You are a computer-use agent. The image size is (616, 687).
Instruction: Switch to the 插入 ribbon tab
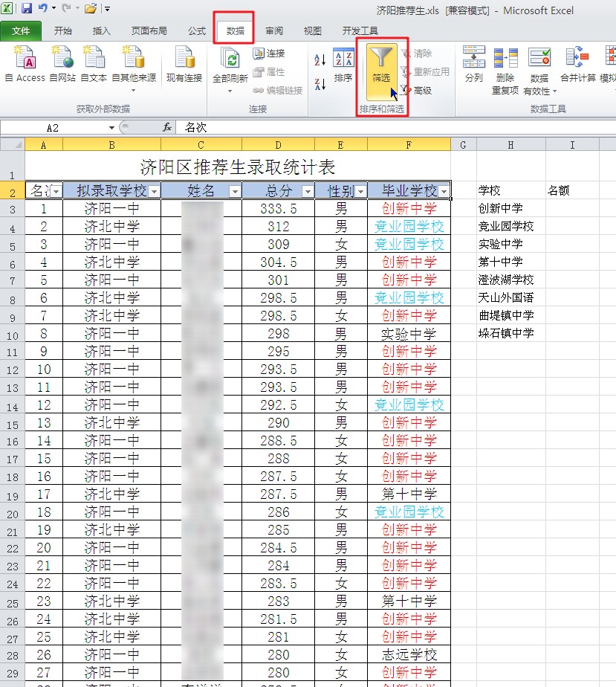pos(101,30)
